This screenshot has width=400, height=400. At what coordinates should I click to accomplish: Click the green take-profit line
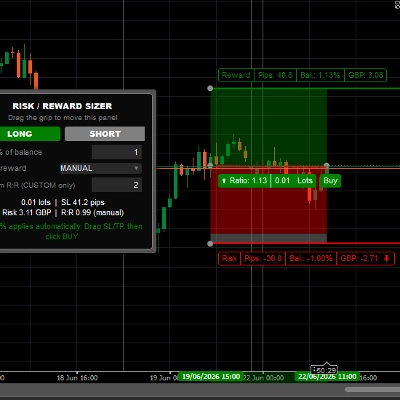tap(305, 88)
